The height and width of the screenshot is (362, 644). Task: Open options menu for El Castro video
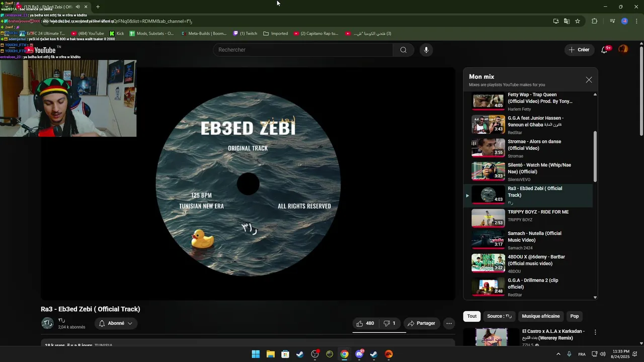(595, 332)
